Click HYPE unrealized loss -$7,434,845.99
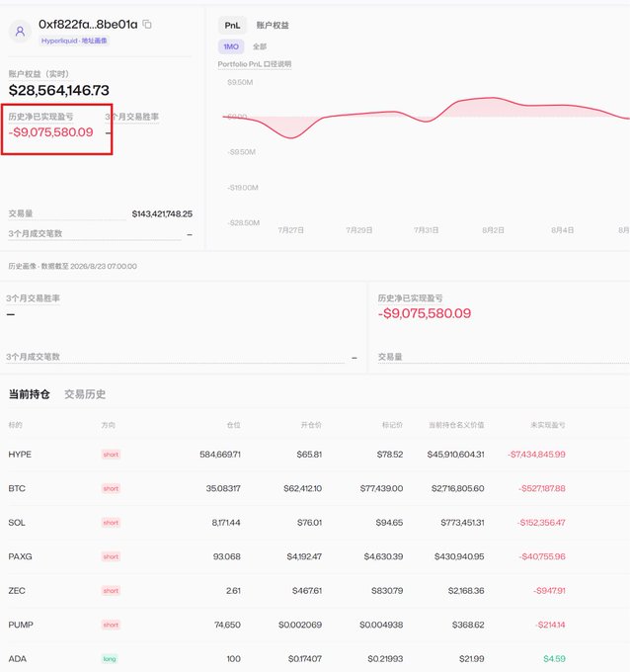Viewport: 630px width, 672px height. 536,455
